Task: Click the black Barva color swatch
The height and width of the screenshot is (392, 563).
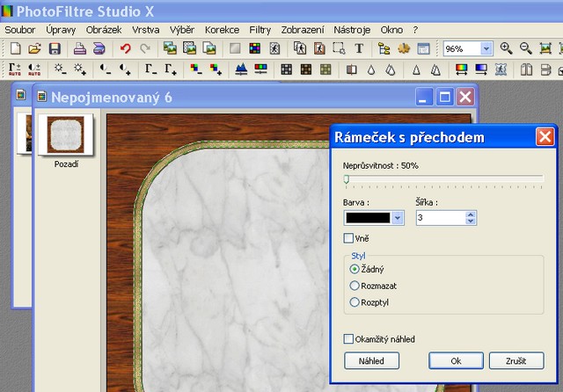Action: (368, 218)
